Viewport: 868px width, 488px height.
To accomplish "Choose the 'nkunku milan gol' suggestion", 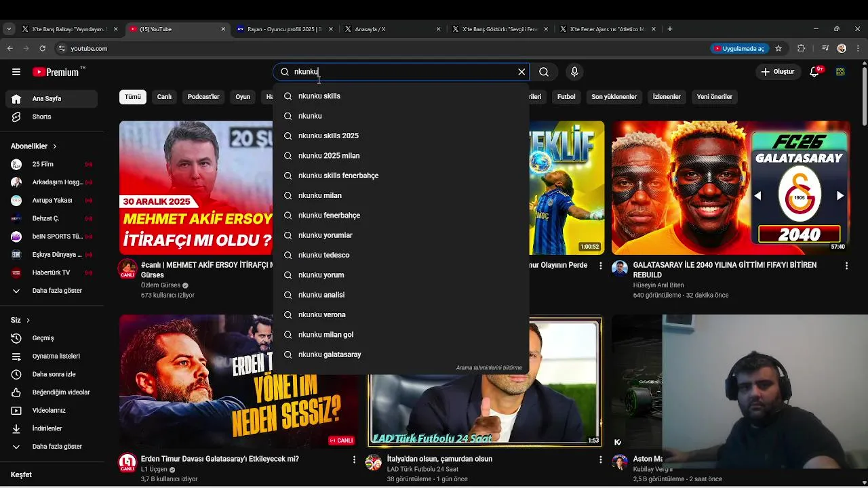I will click(x=401, y=335).
